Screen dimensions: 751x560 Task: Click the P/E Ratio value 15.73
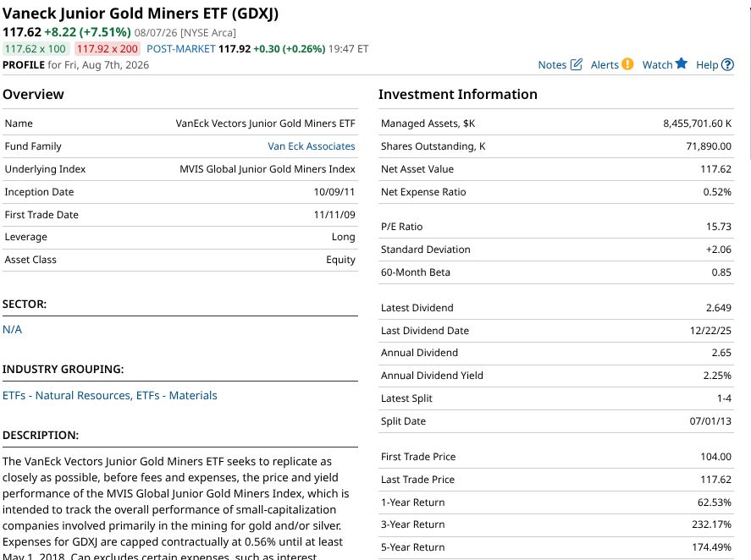[x=719, y=227]
